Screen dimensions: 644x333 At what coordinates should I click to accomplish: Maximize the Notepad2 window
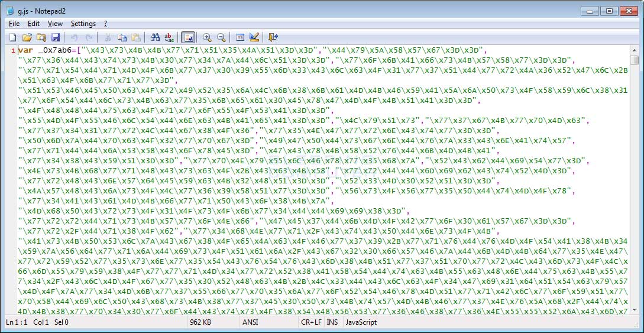[x=610, y=11]
